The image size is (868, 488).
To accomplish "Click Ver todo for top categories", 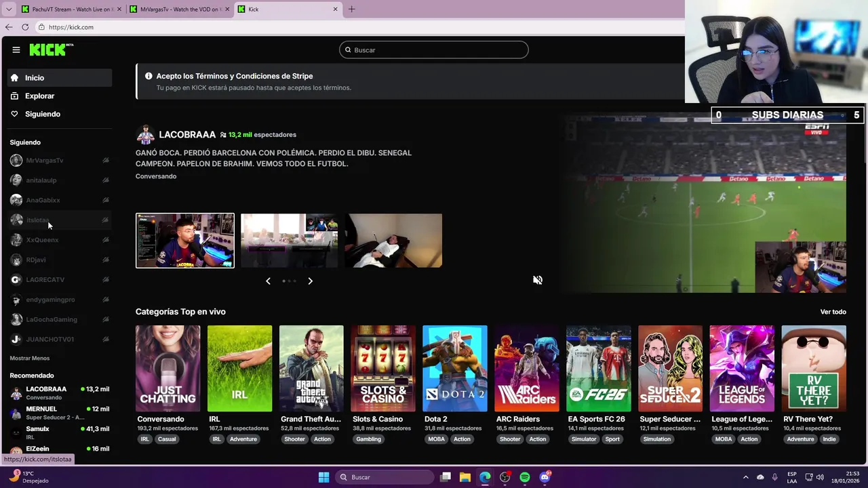I will point(833,312).
